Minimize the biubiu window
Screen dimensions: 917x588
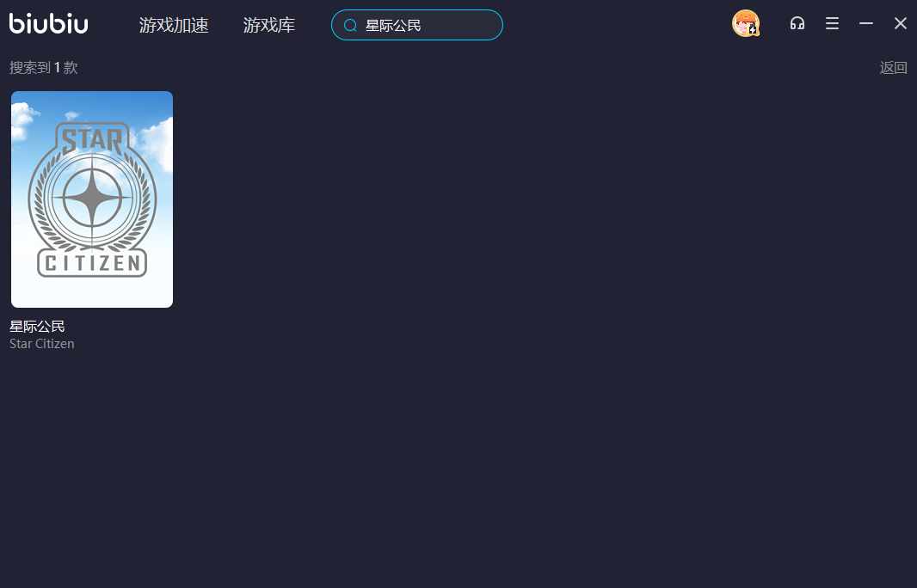point(866,23)
